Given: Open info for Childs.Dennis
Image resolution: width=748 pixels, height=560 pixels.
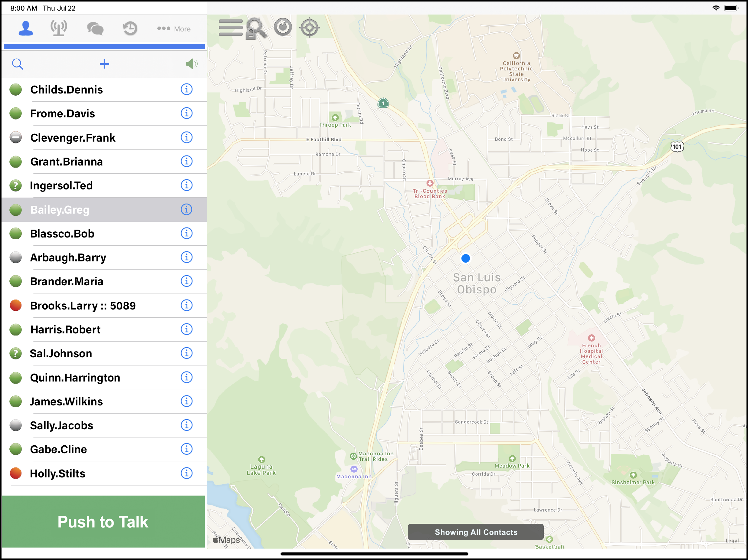Looking at the screenshot, I should 186,89.
